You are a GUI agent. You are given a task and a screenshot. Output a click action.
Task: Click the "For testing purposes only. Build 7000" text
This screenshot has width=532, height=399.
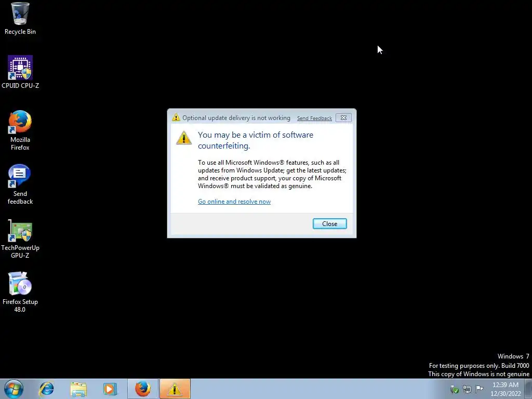[478, 365]
